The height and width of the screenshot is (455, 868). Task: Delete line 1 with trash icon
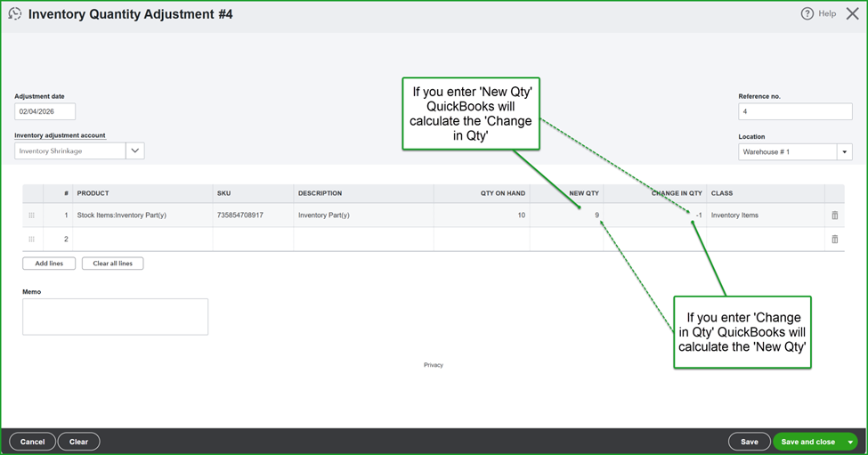click(x=834, y=215)
